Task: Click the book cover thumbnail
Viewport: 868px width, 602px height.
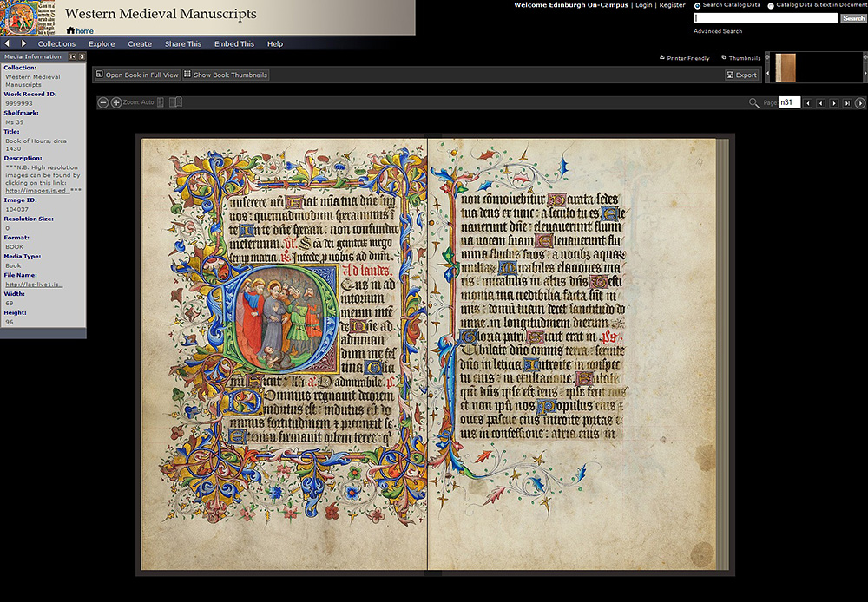Action: pyautogui.click(x=785, y=68)
